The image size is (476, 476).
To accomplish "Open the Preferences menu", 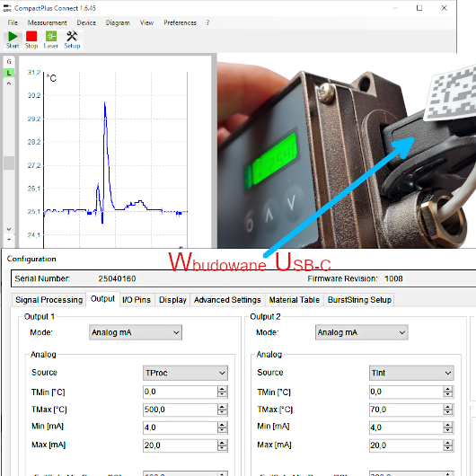I will click(x=180, y=22).
